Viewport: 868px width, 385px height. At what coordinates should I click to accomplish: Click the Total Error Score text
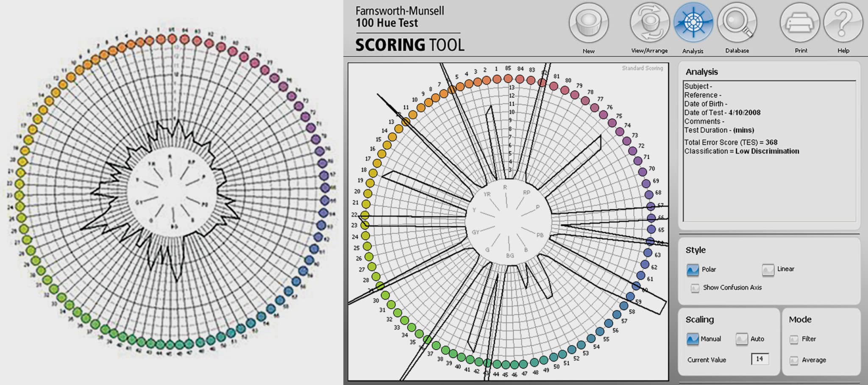[732, 142]
